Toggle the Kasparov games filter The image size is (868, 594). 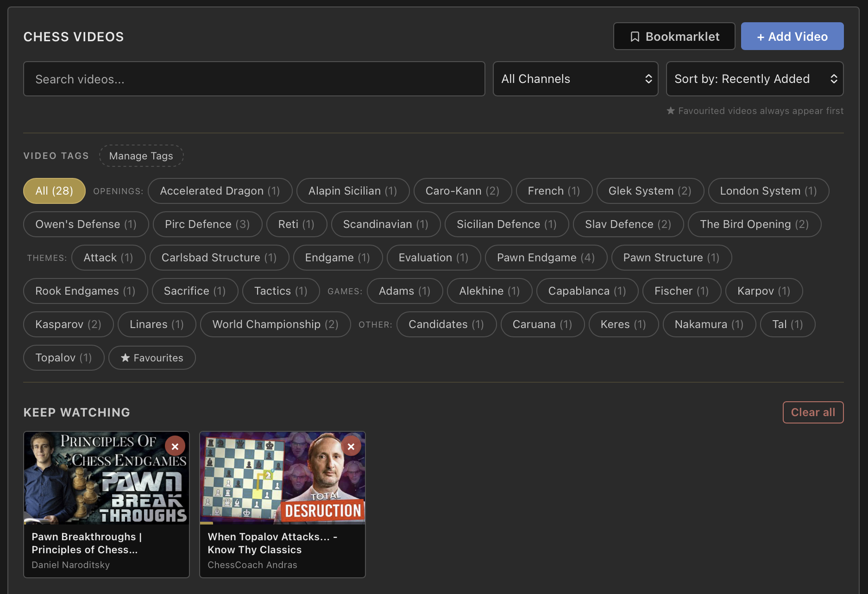(x=68, y=324)
